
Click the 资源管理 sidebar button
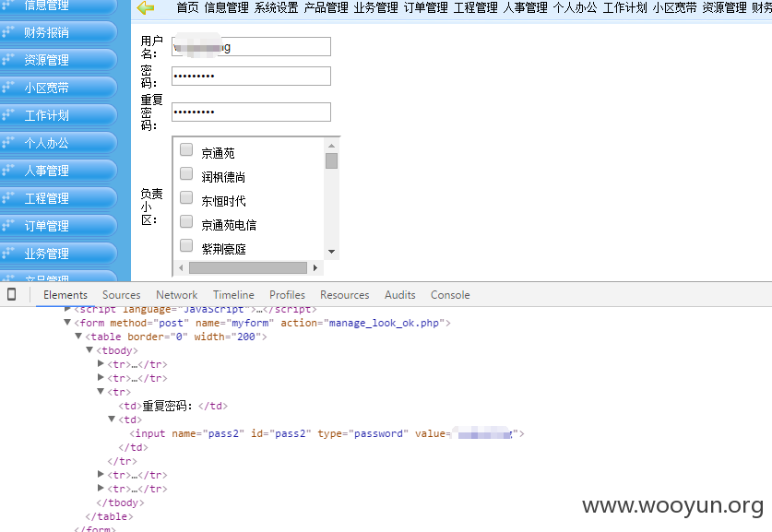pos(59,60)
